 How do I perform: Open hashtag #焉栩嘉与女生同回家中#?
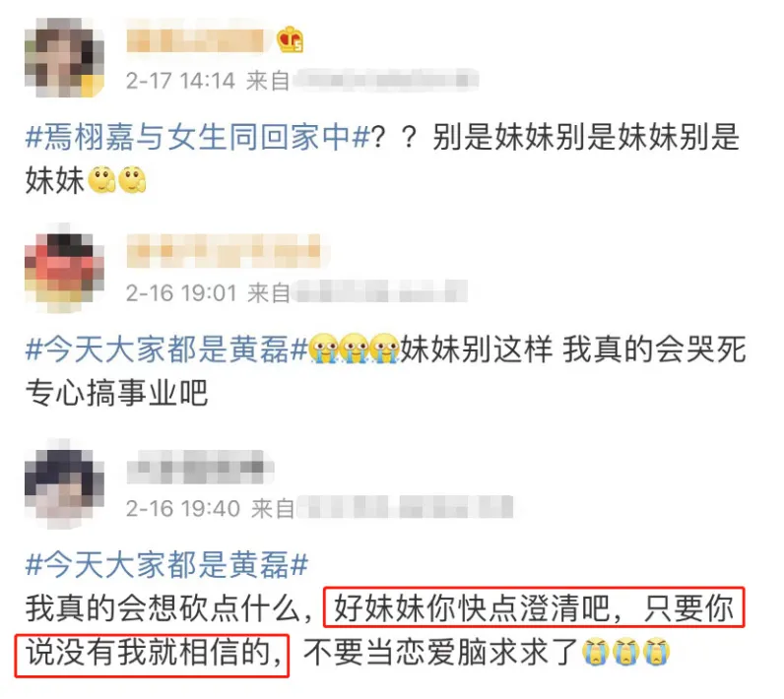198,137
